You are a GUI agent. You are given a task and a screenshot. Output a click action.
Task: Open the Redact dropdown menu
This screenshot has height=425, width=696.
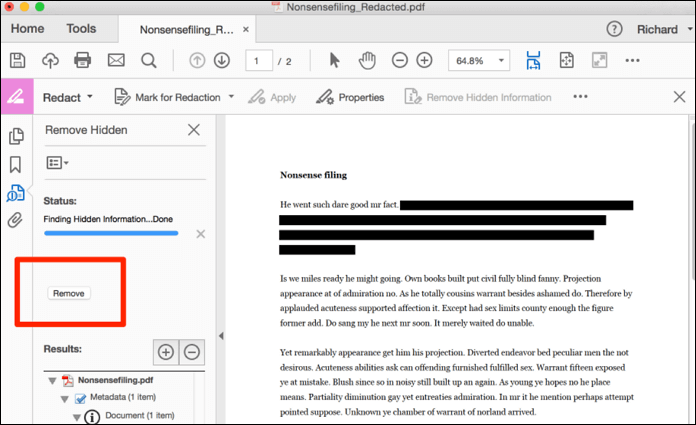(67, 97)
